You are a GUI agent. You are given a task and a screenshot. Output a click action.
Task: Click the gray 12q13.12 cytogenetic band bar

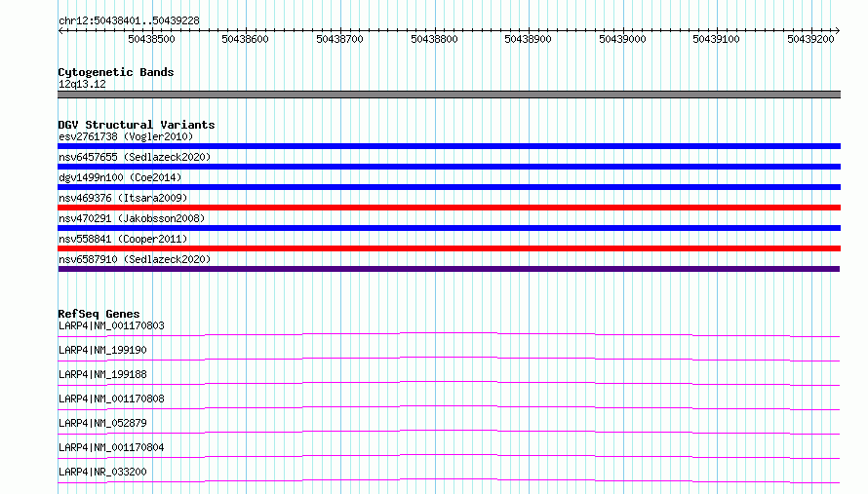(449, 95)
